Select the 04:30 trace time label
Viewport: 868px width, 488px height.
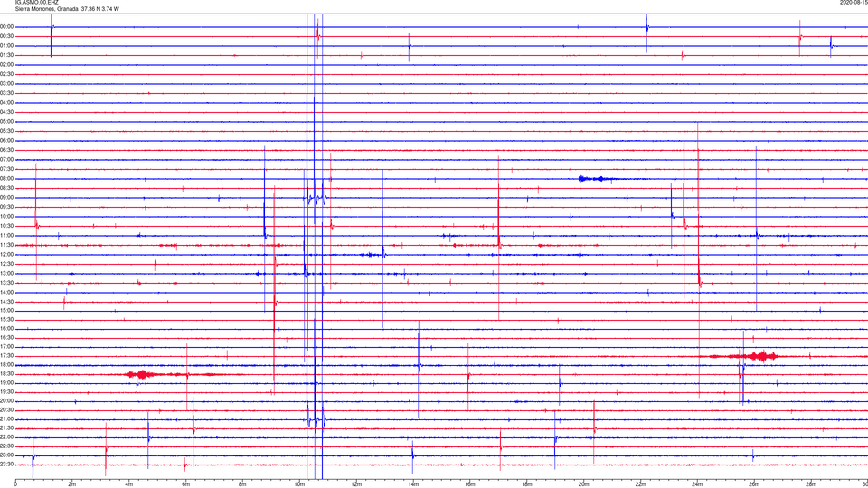pyautogui.click(x=7, y=112)
